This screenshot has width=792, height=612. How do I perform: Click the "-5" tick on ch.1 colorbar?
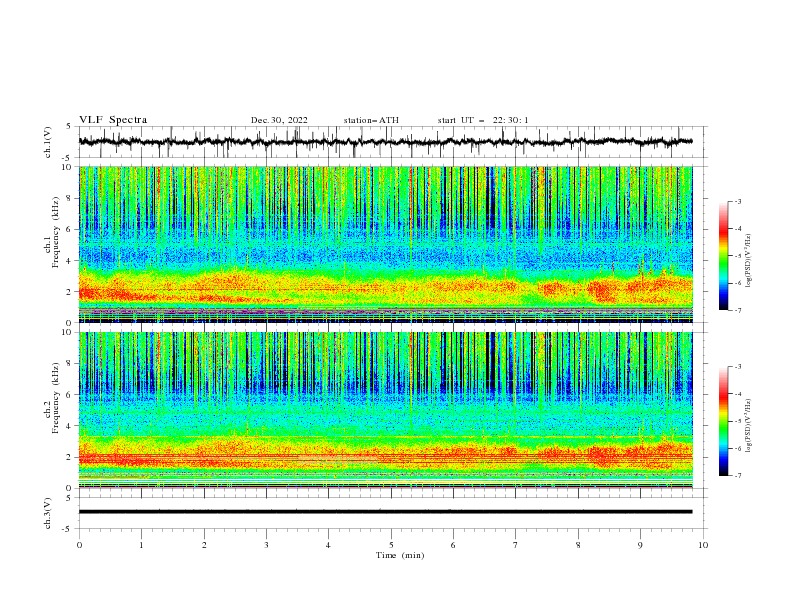click(x=738, y=256)
